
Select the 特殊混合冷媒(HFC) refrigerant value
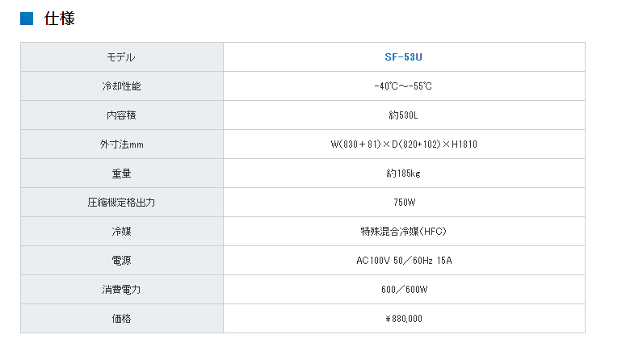[x=404, y=232]
